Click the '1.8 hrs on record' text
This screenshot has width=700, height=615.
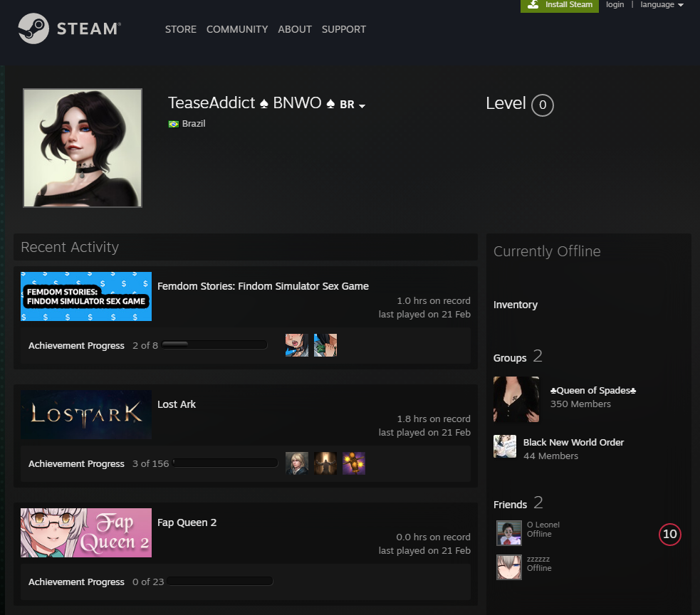tap(434, 419)
